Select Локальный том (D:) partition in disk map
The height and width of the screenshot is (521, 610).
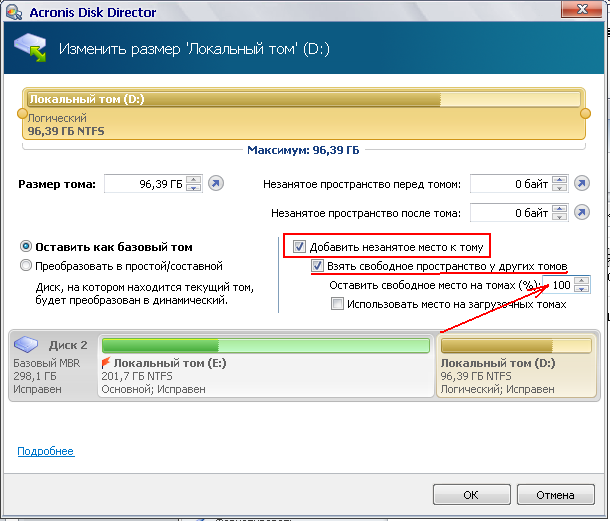(x=517, y=365)
